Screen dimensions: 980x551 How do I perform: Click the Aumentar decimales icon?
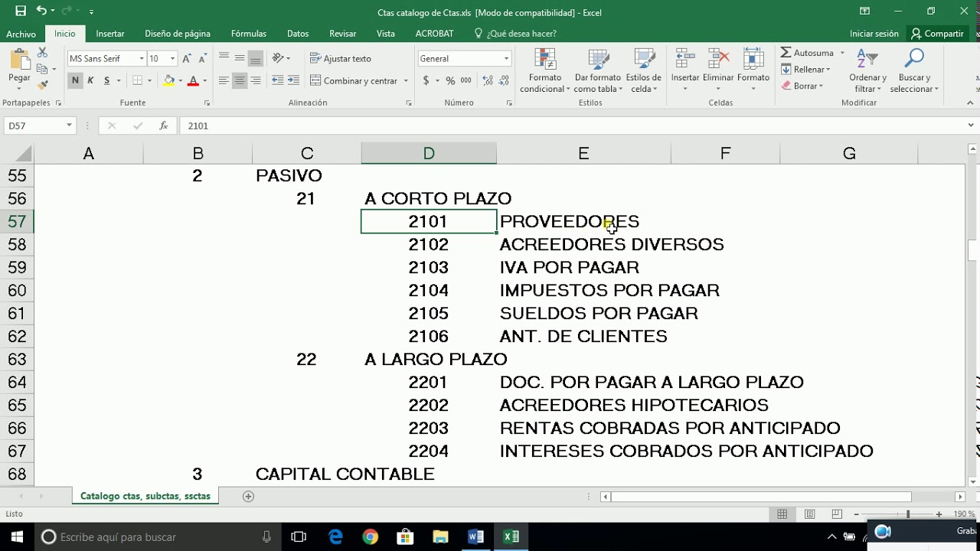click(x=487, y=80)
